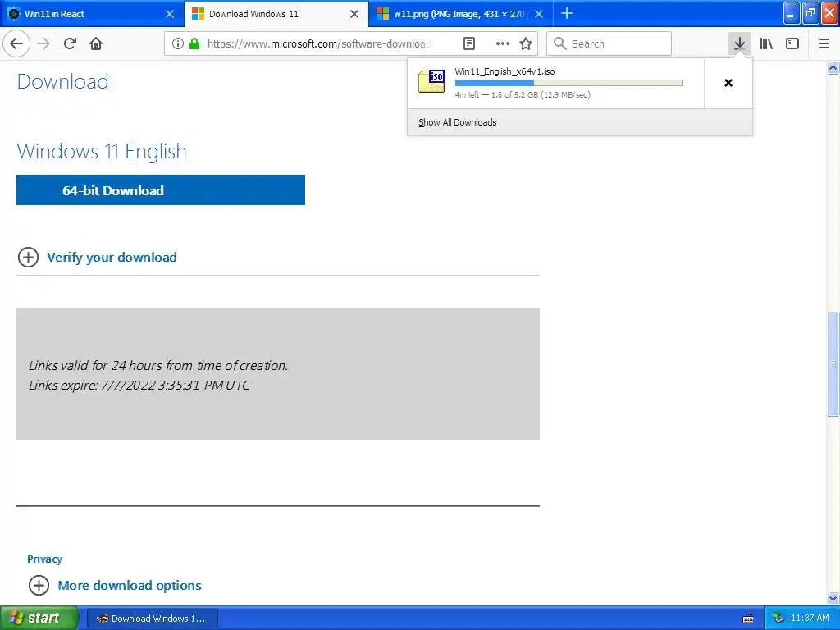Image resolution: width=840 pixels, height=630 pixels.
Task: Click the download progress bar
Action: [569, 83]
